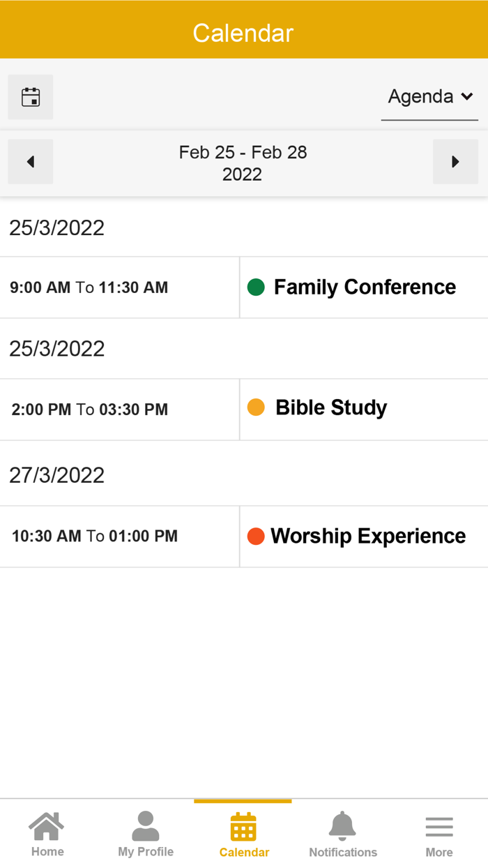Click the 9:00 AM To 11:30 AM time
This screenshot has width=488, height=868.
[89, 287]
